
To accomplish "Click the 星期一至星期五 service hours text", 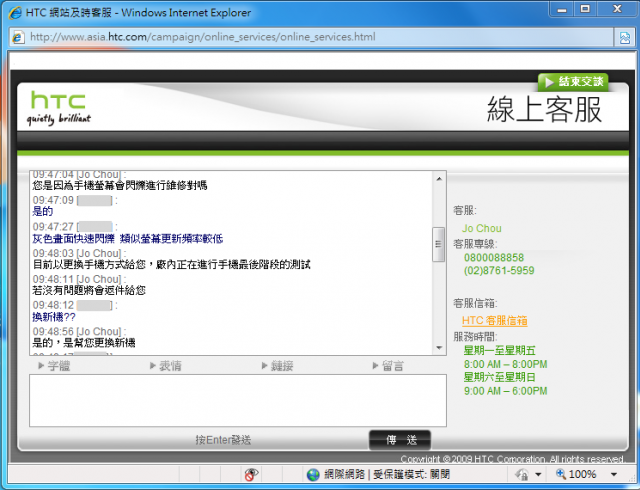I will click(500, 350).
